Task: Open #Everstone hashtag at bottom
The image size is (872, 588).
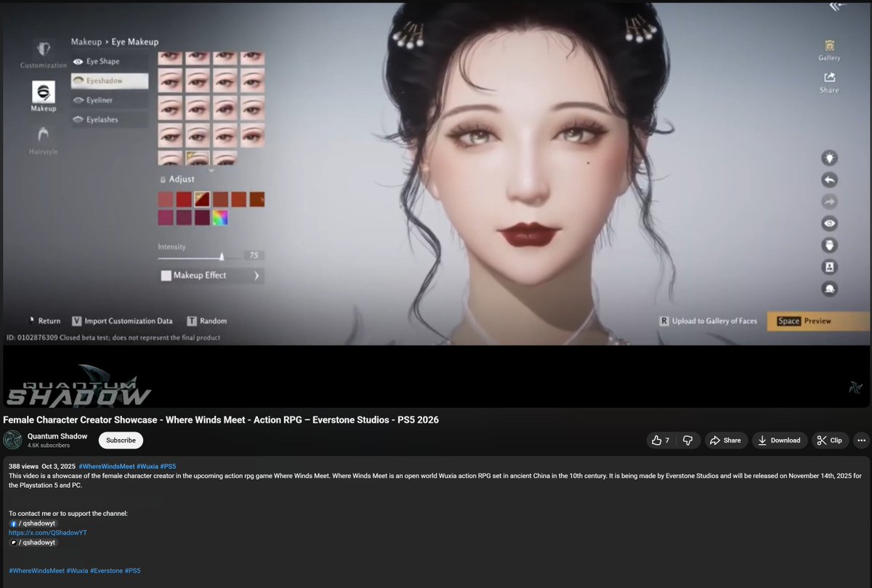Action: point(107,571)
